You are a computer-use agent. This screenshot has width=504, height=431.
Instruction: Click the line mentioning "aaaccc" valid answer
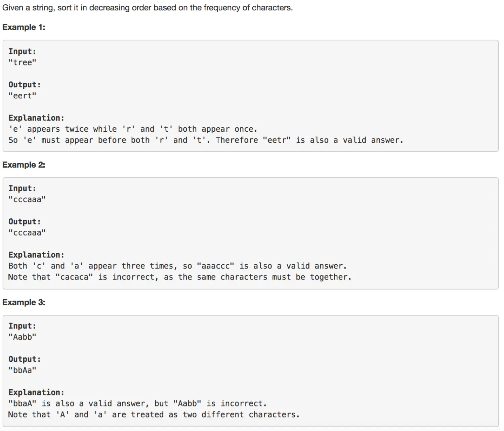(x=177, y=266)
